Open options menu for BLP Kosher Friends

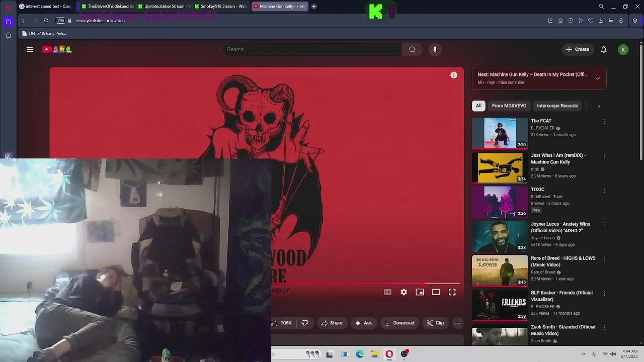[x=604, y=294]
